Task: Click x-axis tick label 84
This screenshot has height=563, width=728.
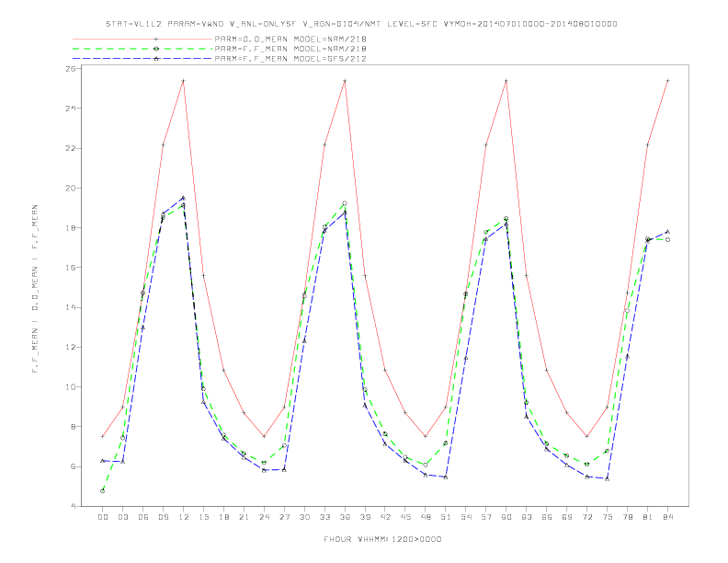Action: click(667, 517)
